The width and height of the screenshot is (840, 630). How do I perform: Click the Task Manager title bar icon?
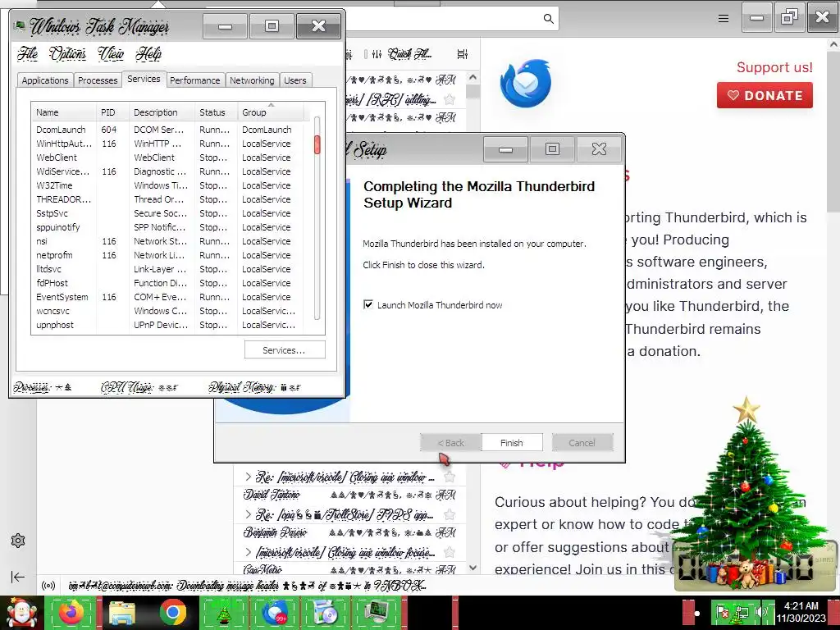tap(20, 25)
